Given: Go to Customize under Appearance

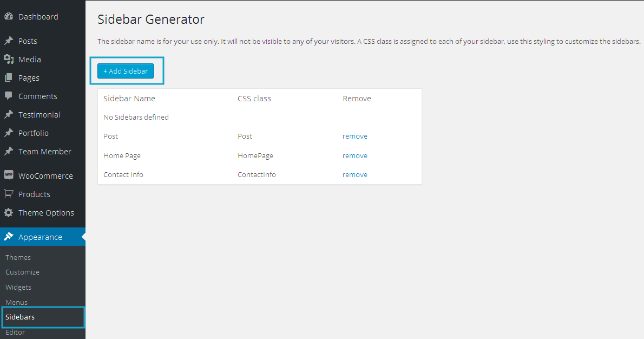Looking at the screenshot, I should (22, 272).
